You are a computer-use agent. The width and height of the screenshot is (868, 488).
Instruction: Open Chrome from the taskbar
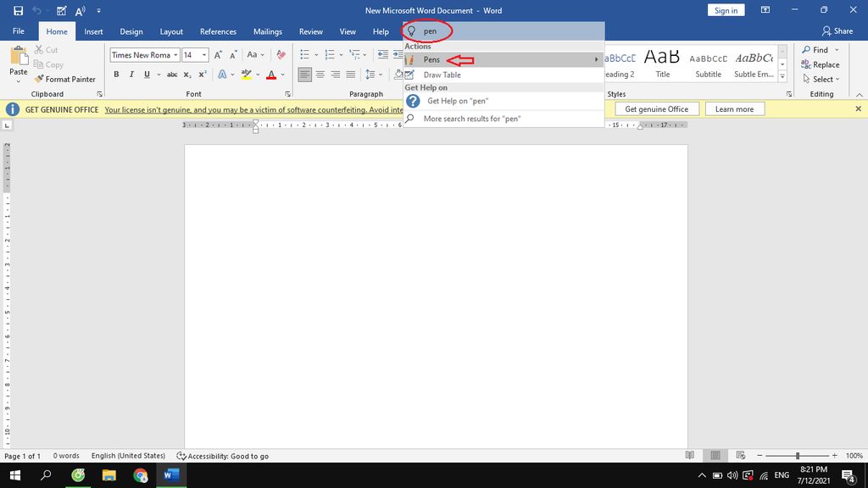pos(141,475)
